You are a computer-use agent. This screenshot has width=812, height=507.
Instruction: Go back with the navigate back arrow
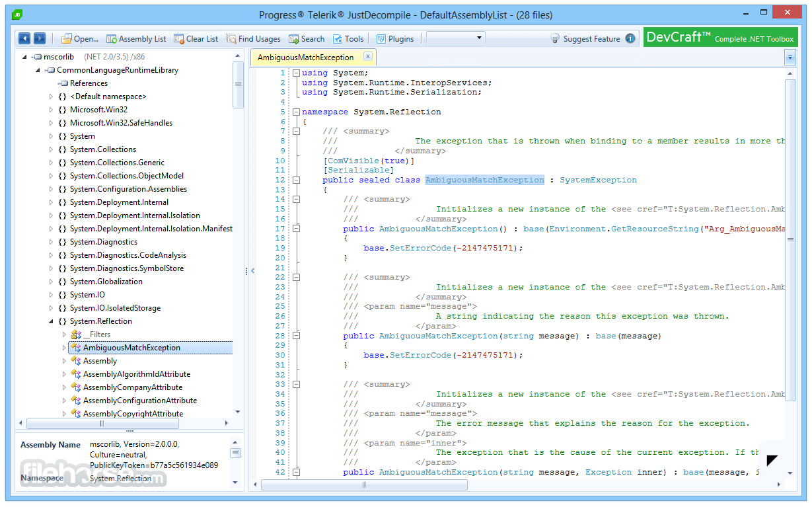24,39
